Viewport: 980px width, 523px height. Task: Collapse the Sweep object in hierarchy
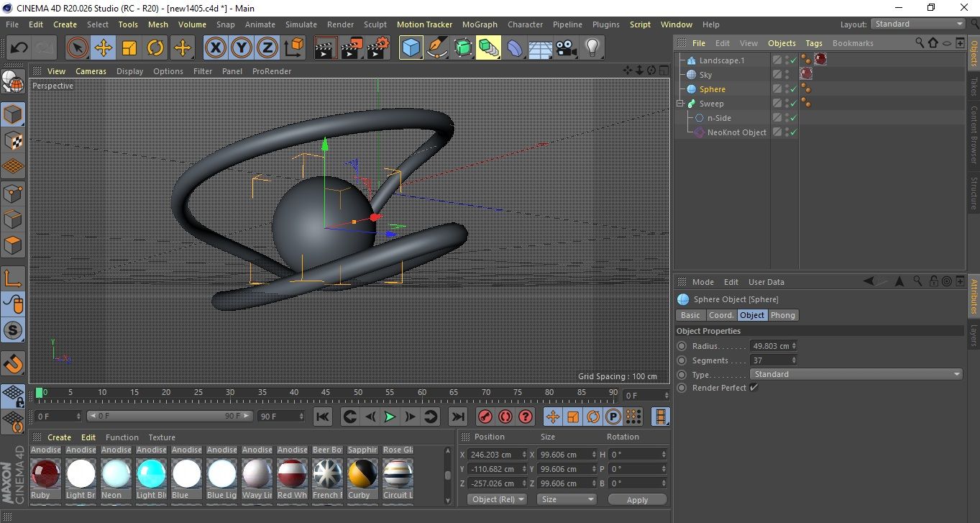[680, 104]
